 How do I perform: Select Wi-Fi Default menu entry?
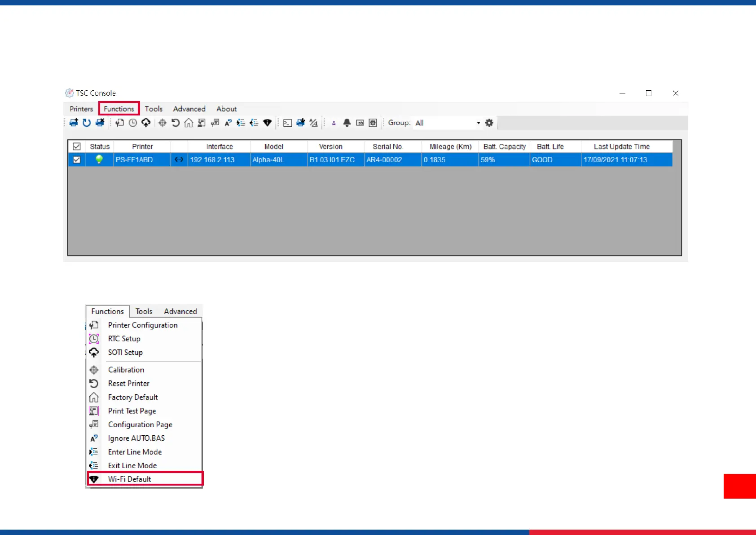[145, 479]
